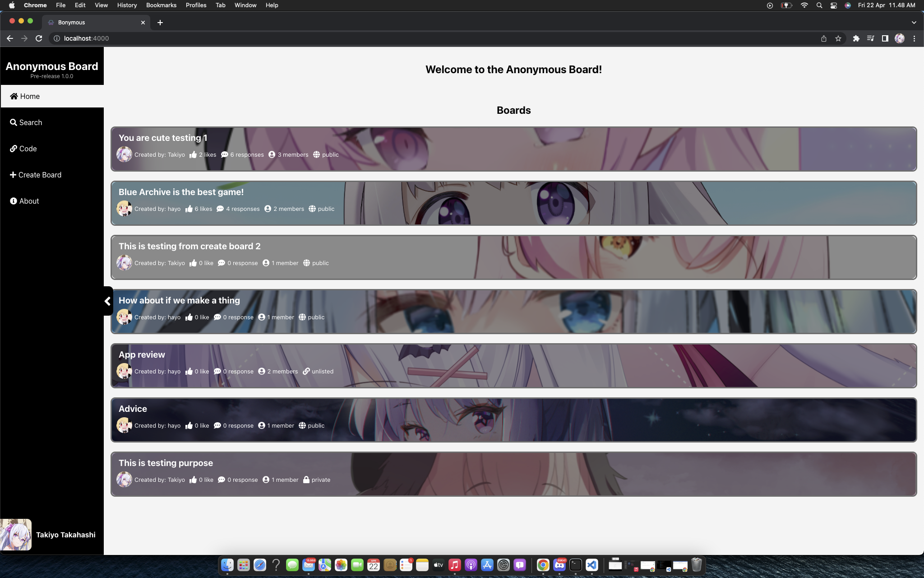924x578 pixels.
Task: Collapse the sidebar with the chevron handle
Action: tap(107, 301)
